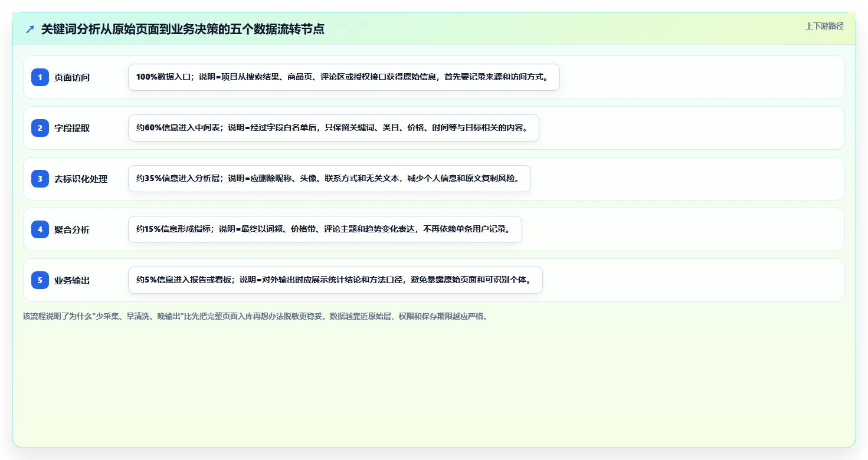Click the 业务输出 step label
Screen dimensions: 868x460
pyautogui.click(x=72, y=280)
